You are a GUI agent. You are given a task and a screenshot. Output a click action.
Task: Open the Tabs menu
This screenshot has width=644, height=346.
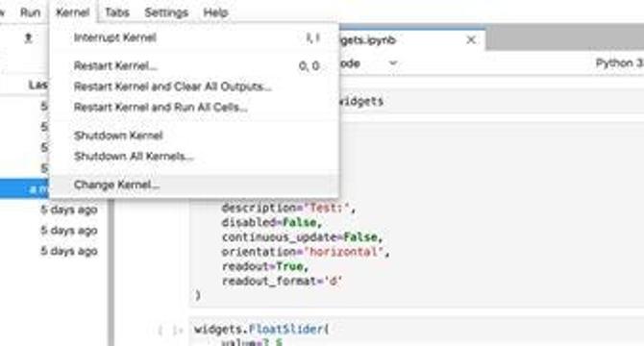pyautogui.click(x=117, y=12)
